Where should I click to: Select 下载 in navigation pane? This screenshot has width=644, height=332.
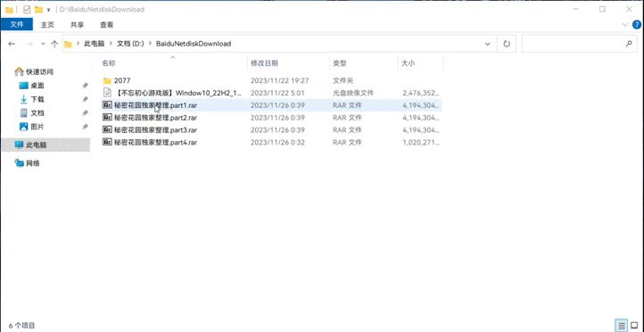[37, 99]
